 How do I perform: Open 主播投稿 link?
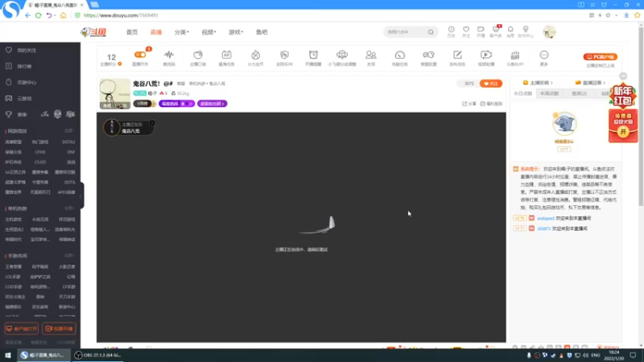point(538,83)
